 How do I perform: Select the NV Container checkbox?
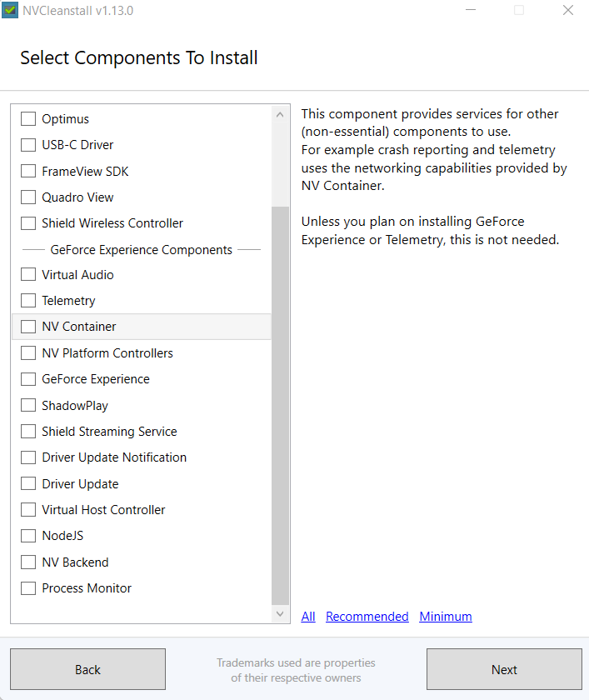tap(28, 327)
